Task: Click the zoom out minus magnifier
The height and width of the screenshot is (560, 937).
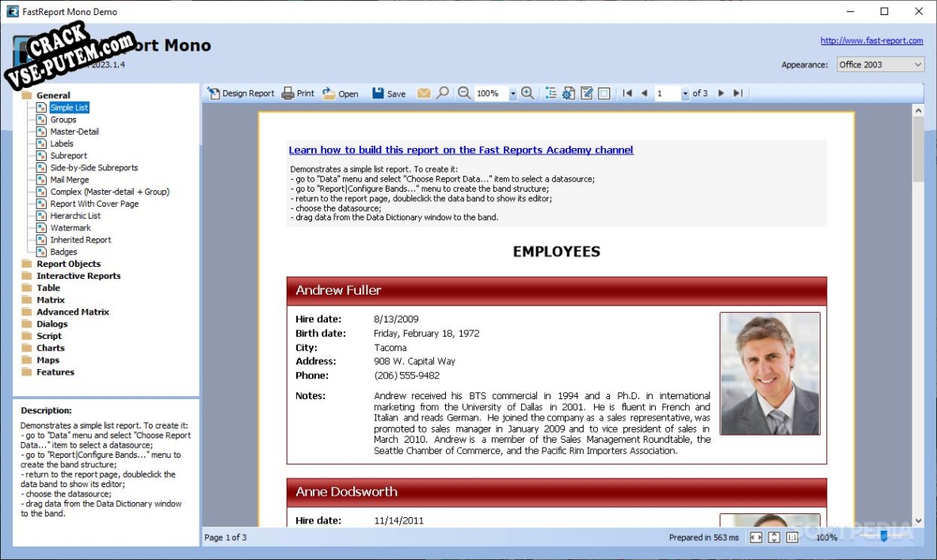Action: 464,93
